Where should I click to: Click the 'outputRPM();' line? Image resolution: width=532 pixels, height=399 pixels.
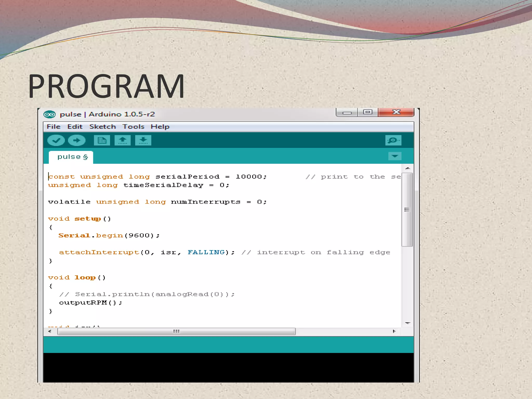tap(90, 303)
